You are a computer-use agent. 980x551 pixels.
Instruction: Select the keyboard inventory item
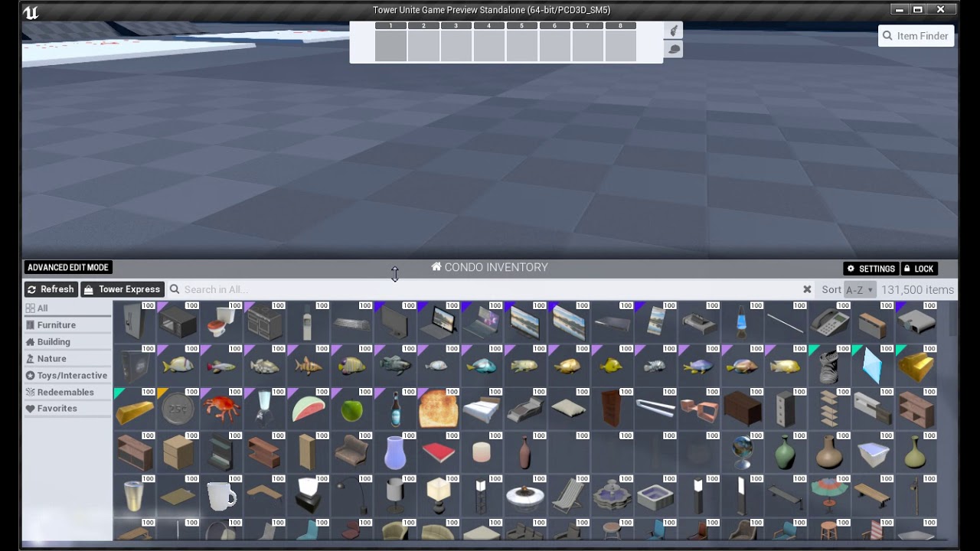[352, 323]
